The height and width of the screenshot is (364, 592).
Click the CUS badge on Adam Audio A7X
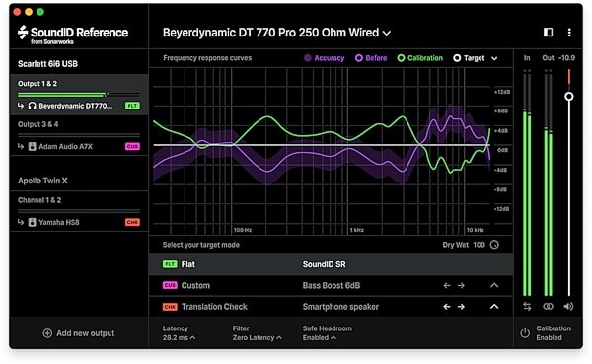(132, 147)
